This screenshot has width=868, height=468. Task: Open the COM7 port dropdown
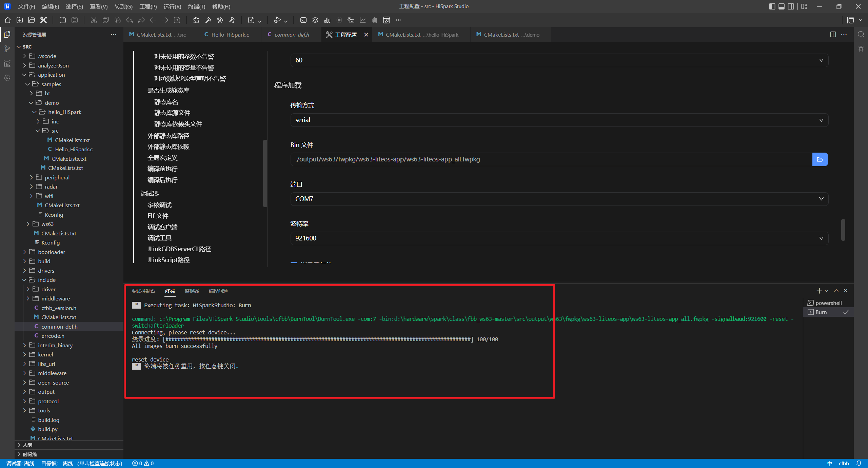click(559, 199)
